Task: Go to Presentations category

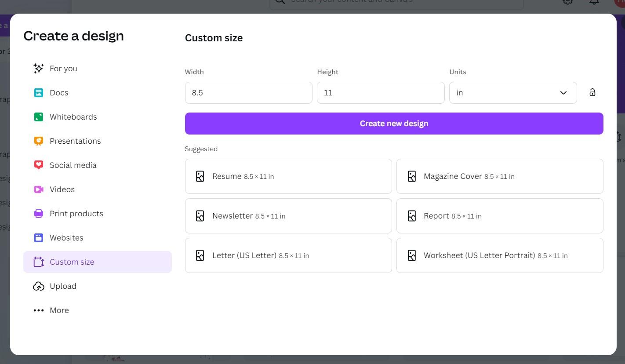Action: pos(98,141)
